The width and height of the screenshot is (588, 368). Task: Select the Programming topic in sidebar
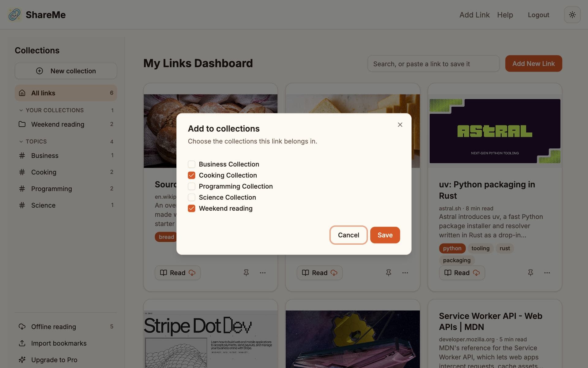(x=66, y=189)
